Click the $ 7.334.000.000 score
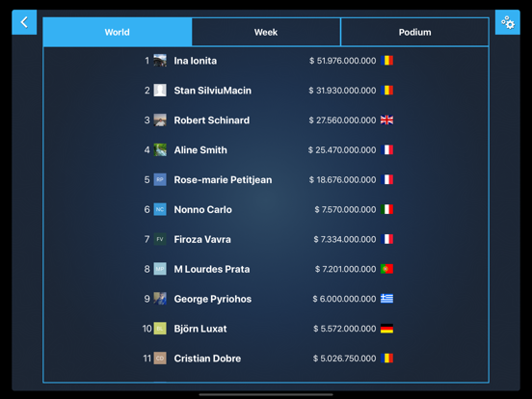Viewport: 532px width, 399px height. [345, 240]
